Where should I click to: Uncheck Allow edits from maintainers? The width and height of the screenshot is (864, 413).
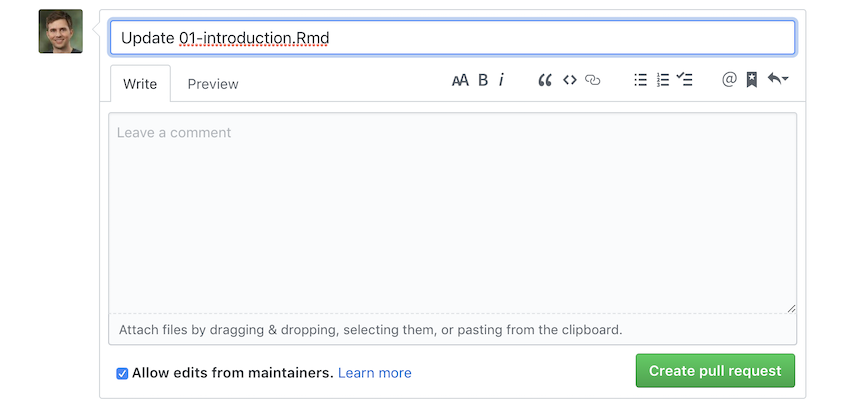tap(122, 373)
